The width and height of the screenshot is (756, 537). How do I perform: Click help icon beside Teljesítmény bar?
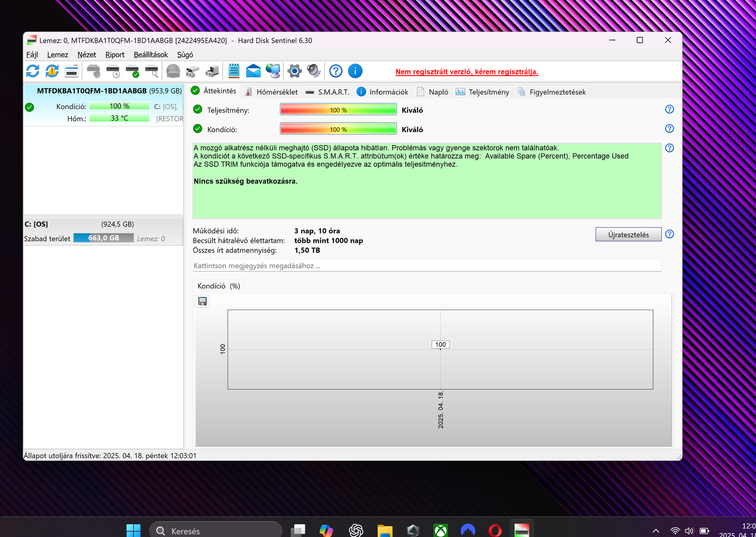(x=669, y=109)
